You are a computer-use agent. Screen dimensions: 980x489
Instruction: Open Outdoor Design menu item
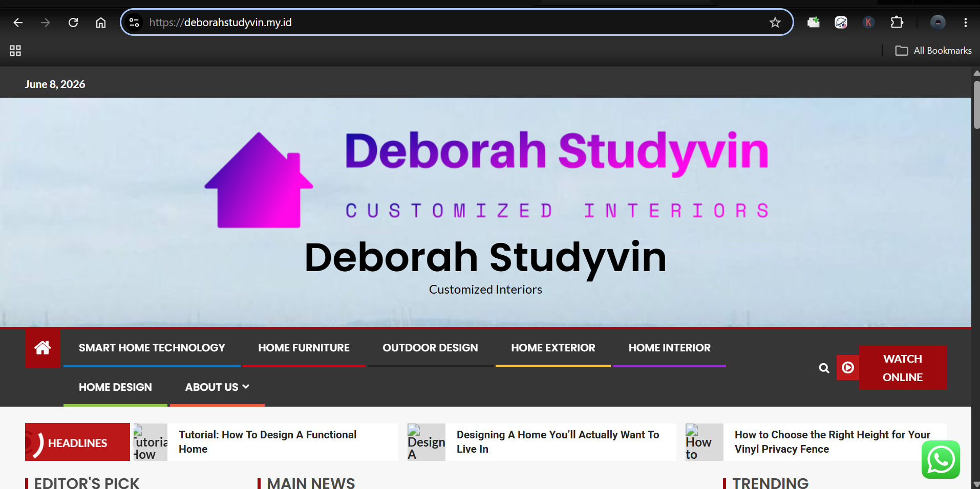coord(430,348)
